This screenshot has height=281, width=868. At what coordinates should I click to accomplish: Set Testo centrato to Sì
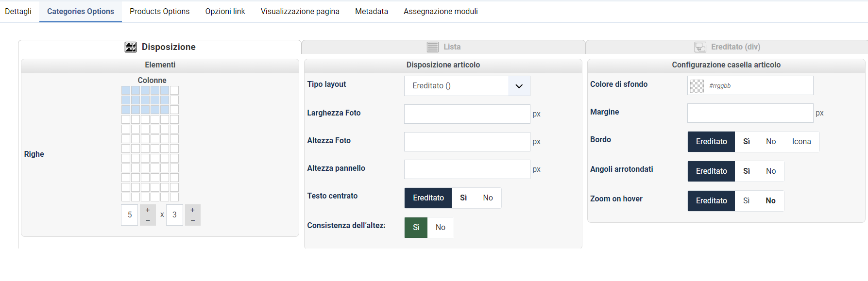(x=463, y=198)
